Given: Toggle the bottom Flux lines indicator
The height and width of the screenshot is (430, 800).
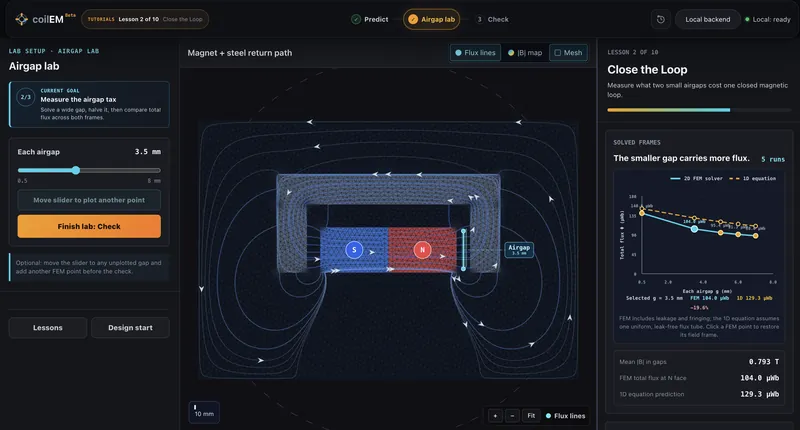Looking at the screenshot, I should point(565,416).
